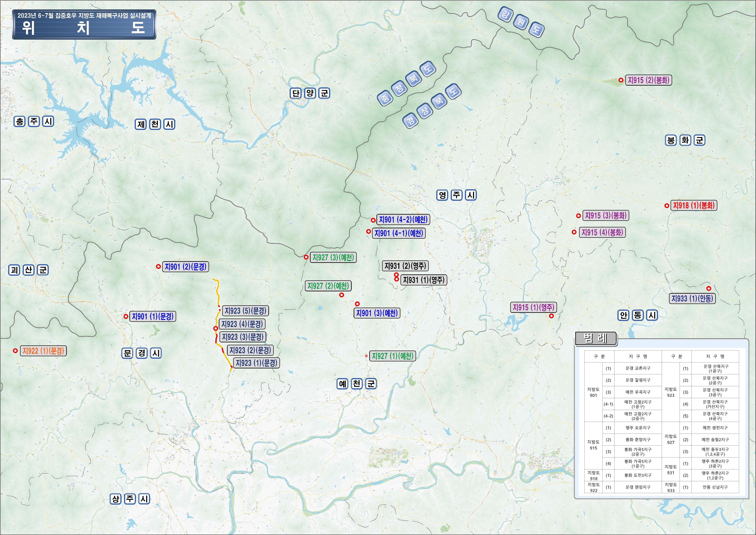Select legend cell 봉화 도천3지구

[638, 475]
